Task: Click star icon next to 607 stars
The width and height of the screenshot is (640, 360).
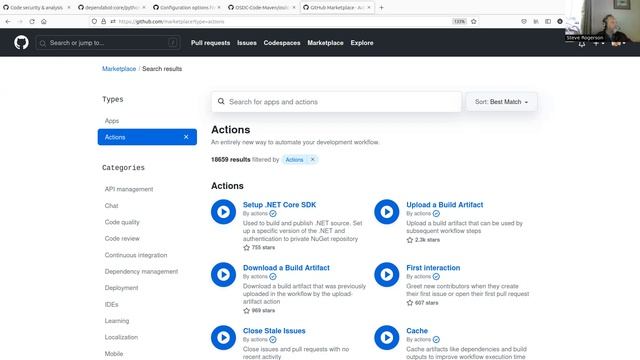Action: coord(410,303)
